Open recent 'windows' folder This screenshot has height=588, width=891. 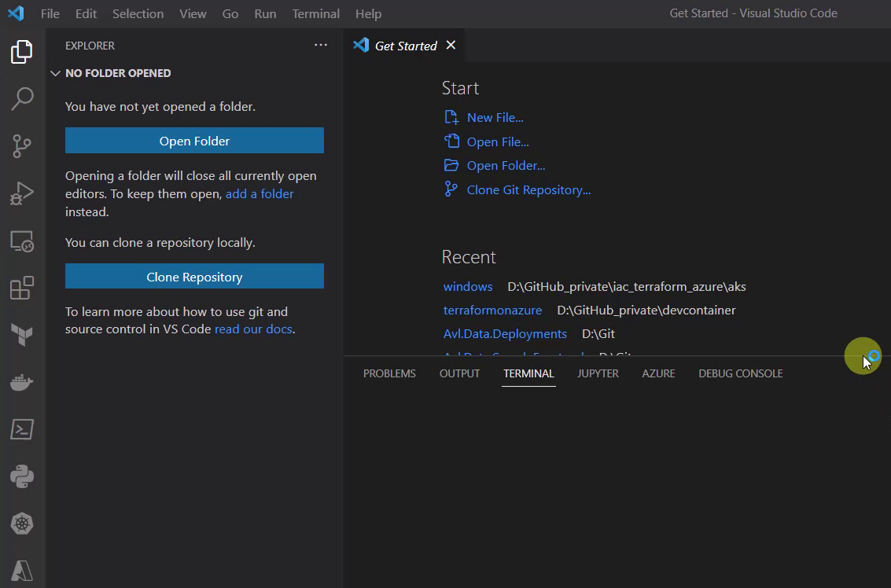pos(468,286)
